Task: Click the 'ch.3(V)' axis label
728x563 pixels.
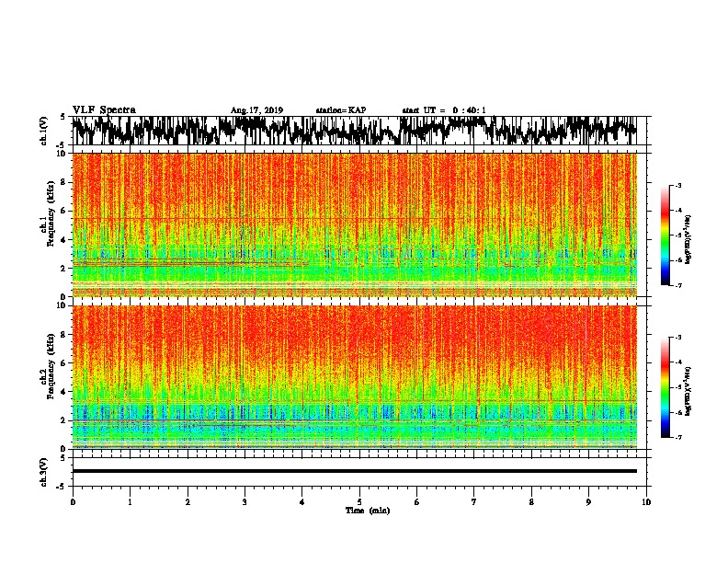Action: click(44, 472)
